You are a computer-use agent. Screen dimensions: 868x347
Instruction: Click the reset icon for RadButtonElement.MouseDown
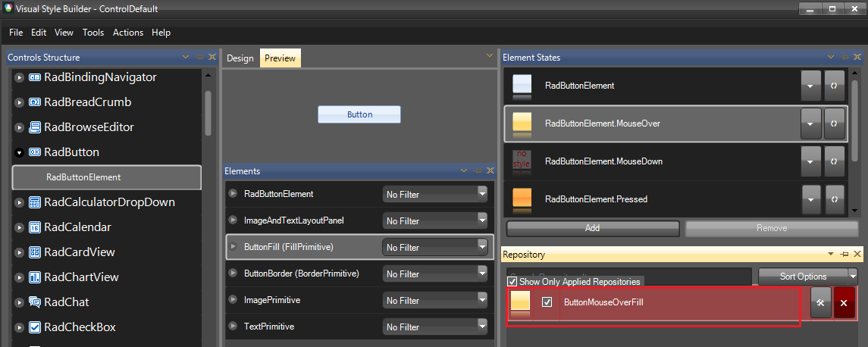click(x=834, y=161)
